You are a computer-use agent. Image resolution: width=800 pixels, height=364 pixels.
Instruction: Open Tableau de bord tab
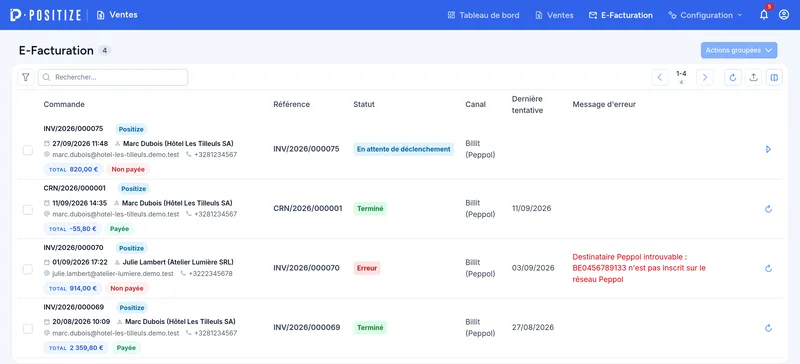click(483, 15)
